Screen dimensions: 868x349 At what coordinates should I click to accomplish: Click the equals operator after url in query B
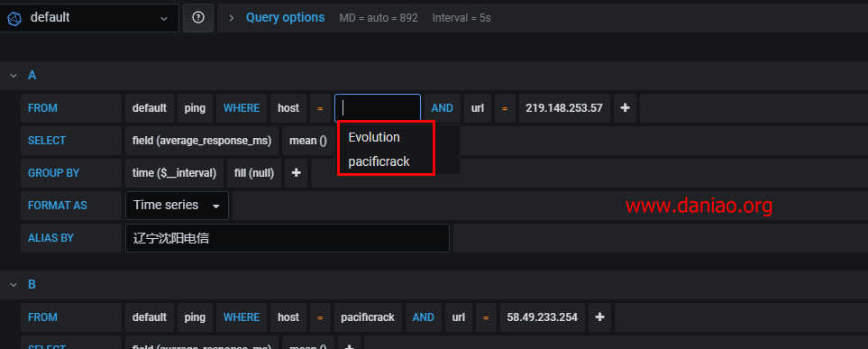pyautogui.click(x=486, y=317)
